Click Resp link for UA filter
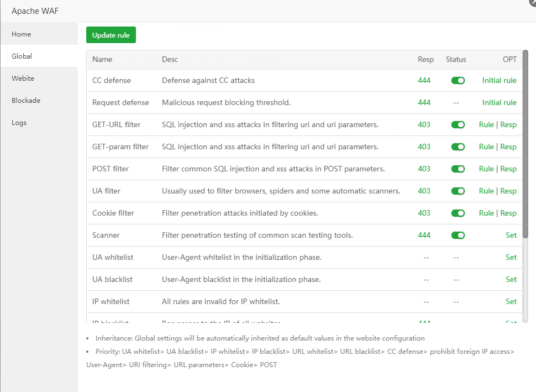This screenshot has height=392, width=536. coord(508,191)
